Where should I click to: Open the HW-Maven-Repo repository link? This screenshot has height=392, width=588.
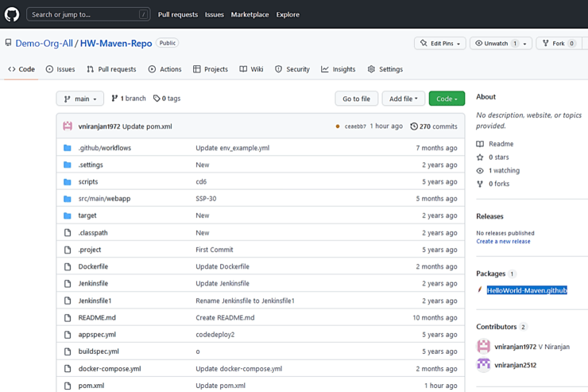pyautogui.click(x=116, y=44)
